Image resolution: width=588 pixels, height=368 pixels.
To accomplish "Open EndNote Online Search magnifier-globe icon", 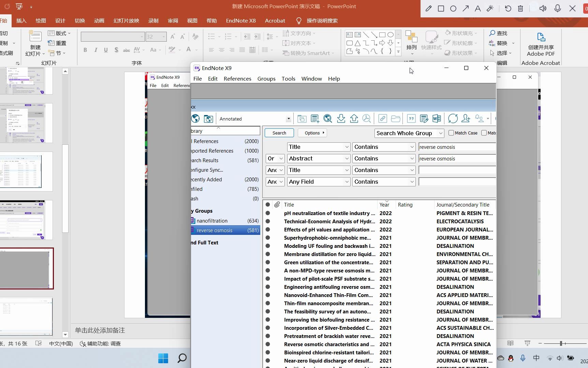I will click(x=328, y=118).
